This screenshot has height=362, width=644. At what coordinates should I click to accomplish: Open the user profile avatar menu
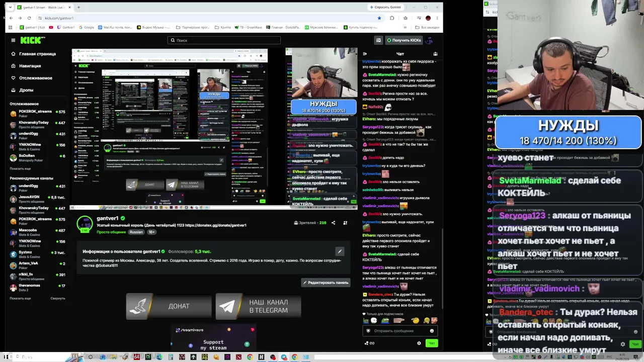click(429, 40)
